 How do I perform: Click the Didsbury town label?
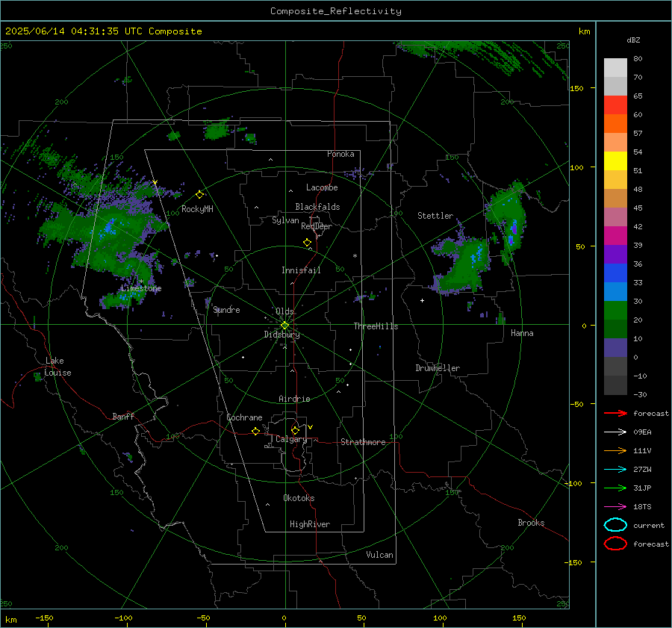[x=281, y=335]
